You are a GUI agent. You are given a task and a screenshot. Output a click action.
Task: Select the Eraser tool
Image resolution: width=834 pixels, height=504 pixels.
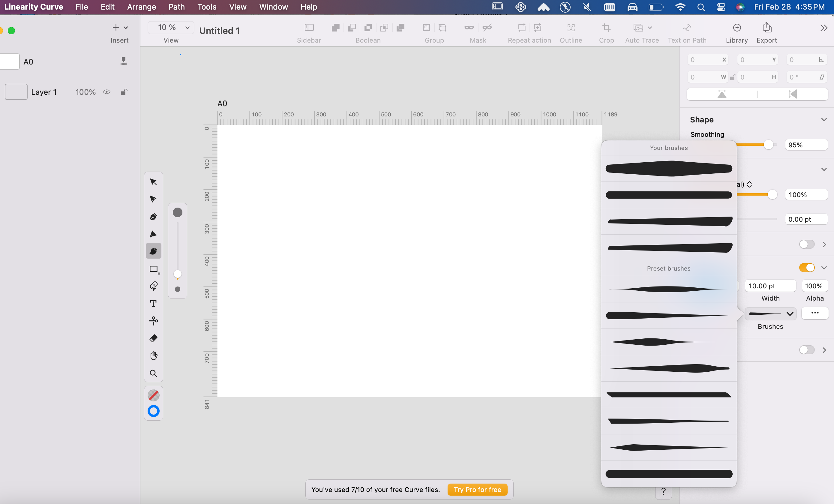click(153, 338)
